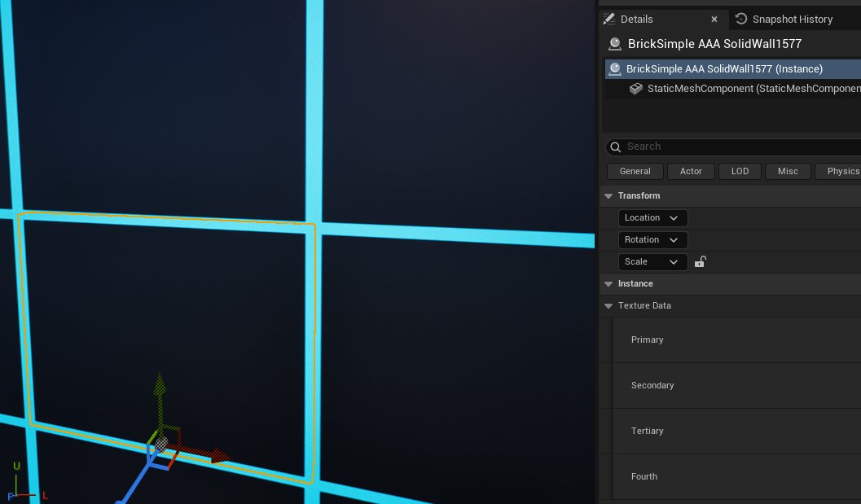Select BrickSimple AAA SolidWall1577 (Instance) row
861x504 pixels.
(x=732, y=68)
